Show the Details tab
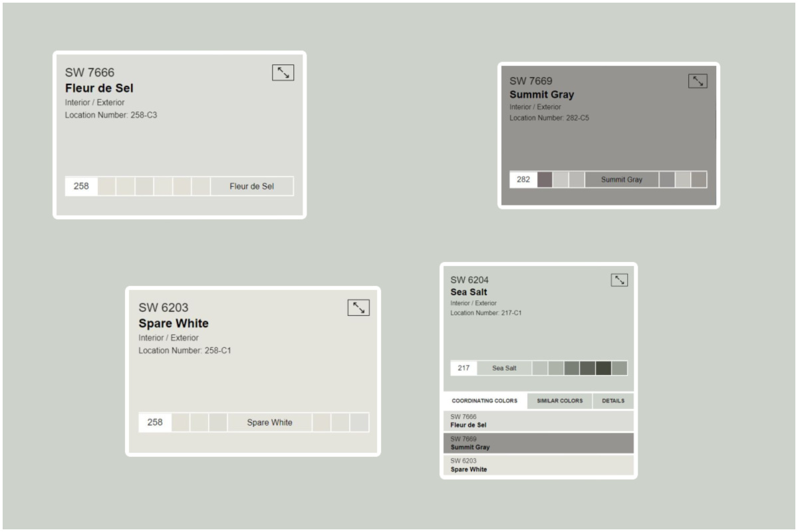Screen dimensions: 798x532 click(x=613, y=401)
